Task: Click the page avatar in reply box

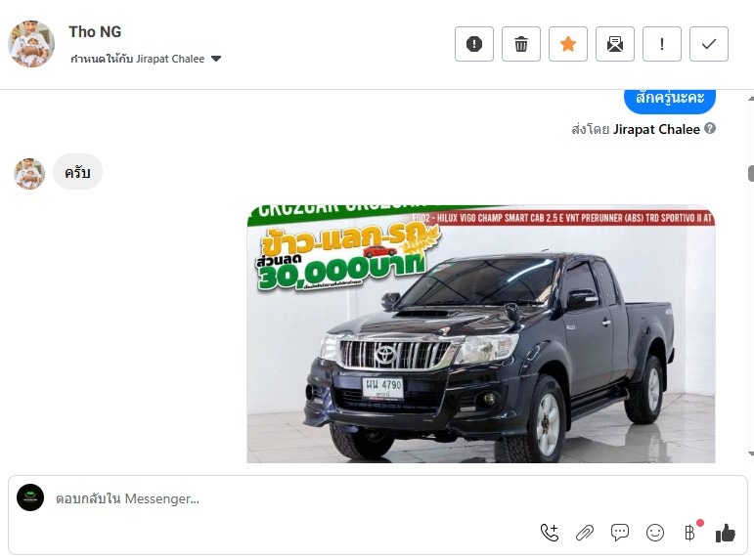Action: click(30, 497)
